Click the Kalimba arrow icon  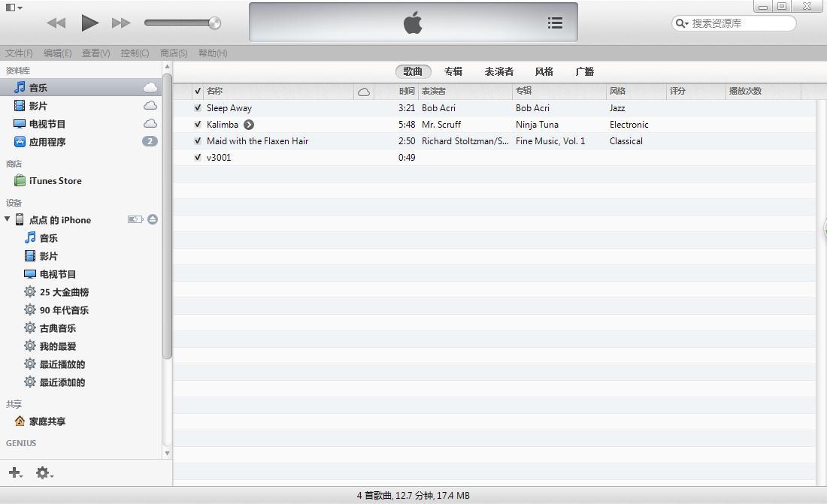249,125
